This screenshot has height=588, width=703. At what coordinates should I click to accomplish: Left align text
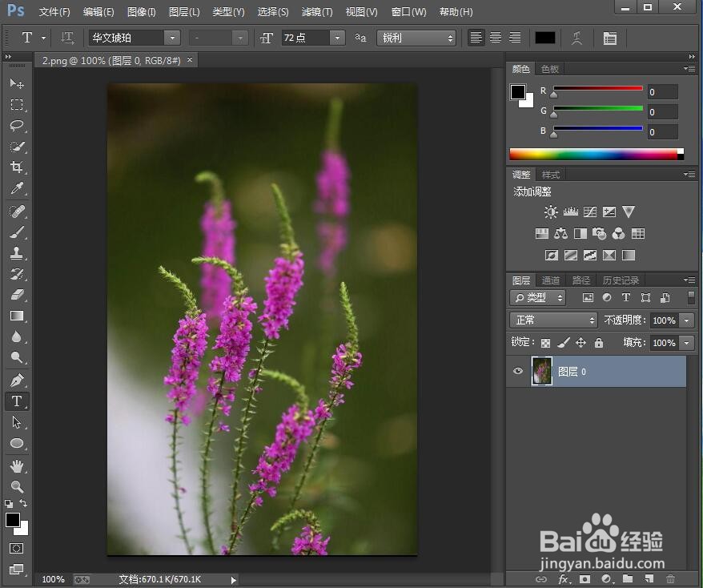click(x=476, y=38)
